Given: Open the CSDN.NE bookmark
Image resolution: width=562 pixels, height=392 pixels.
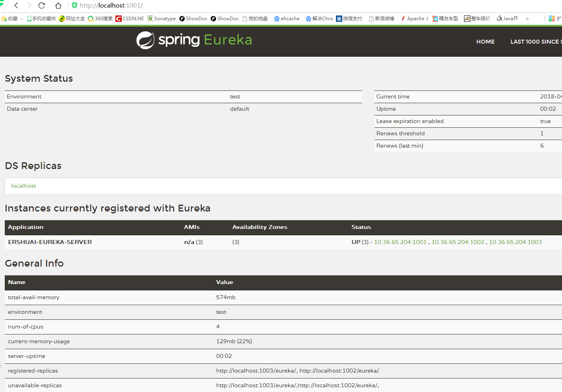Looking at the screenshot, I should (x=130, y=19).
